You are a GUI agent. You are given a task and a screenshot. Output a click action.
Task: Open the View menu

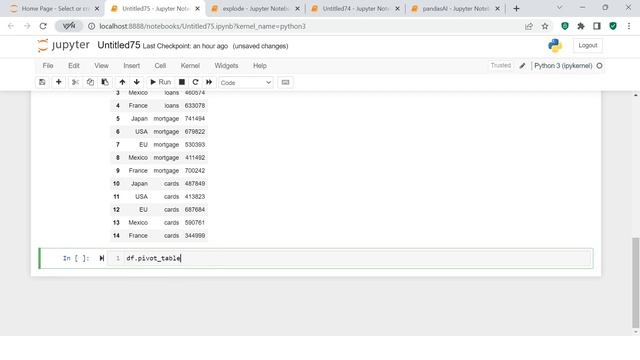(101, 66)
